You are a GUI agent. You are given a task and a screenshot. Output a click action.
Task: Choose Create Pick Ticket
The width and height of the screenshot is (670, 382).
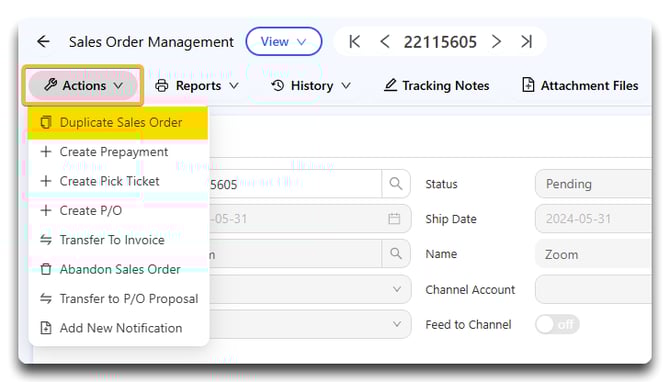pyautogui.click(x=118, y=181)
